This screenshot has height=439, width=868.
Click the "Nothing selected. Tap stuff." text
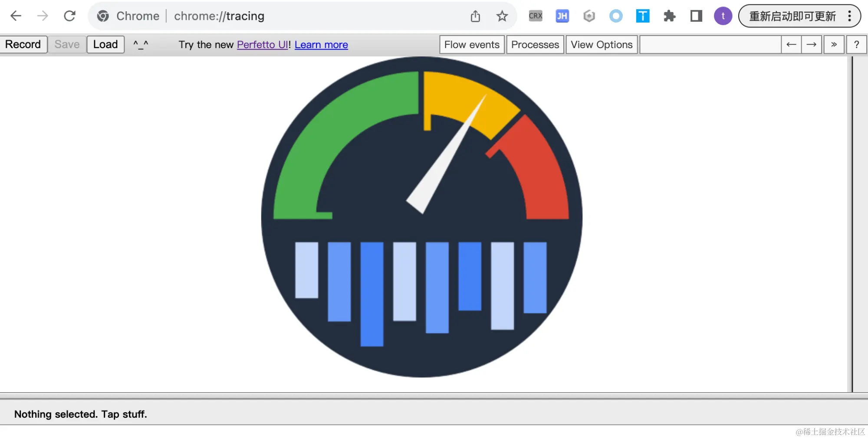(81, 414)
